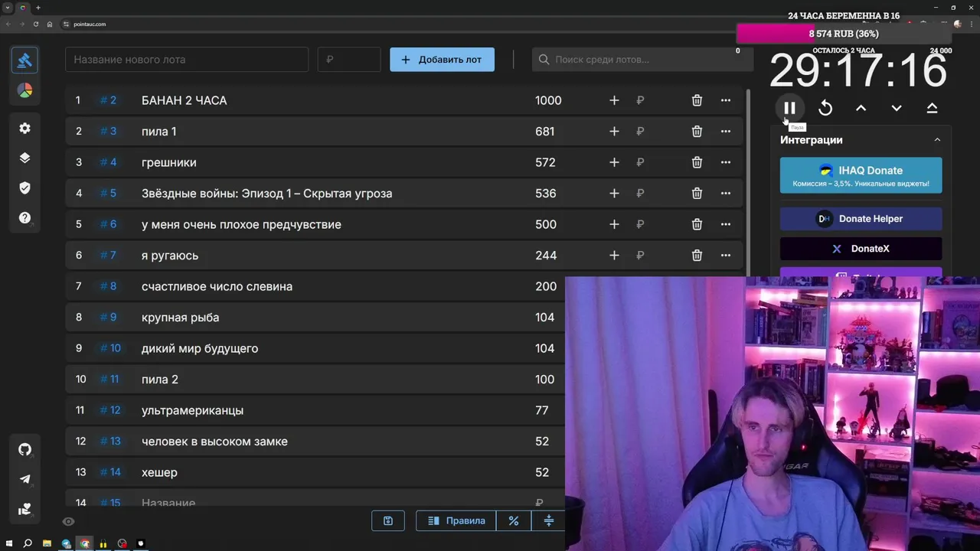Click the 8 574 RUB donation progress bar

pos(843,34)
